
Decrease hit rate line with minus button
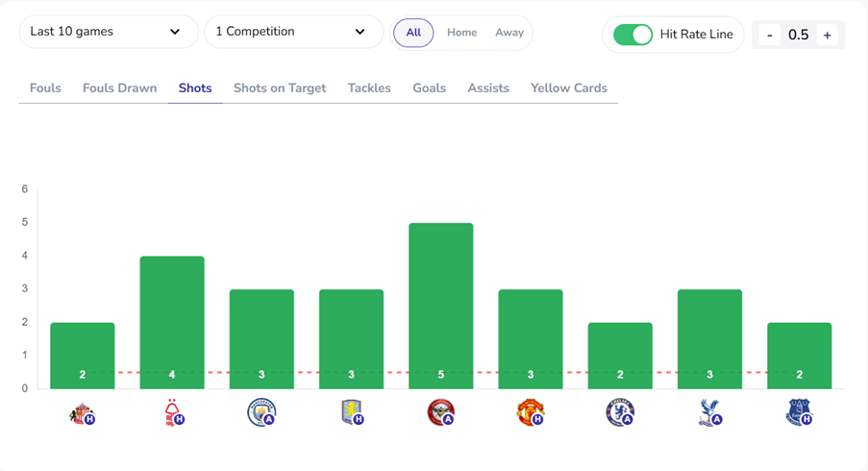pos(769,36)
